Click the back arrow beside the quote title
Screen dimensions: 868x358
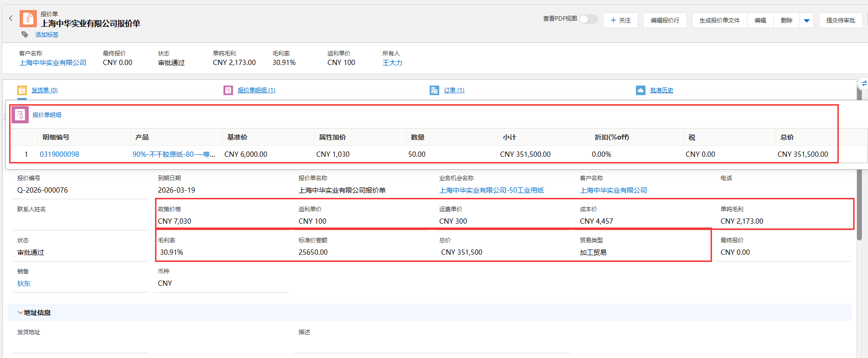(11, 18)
